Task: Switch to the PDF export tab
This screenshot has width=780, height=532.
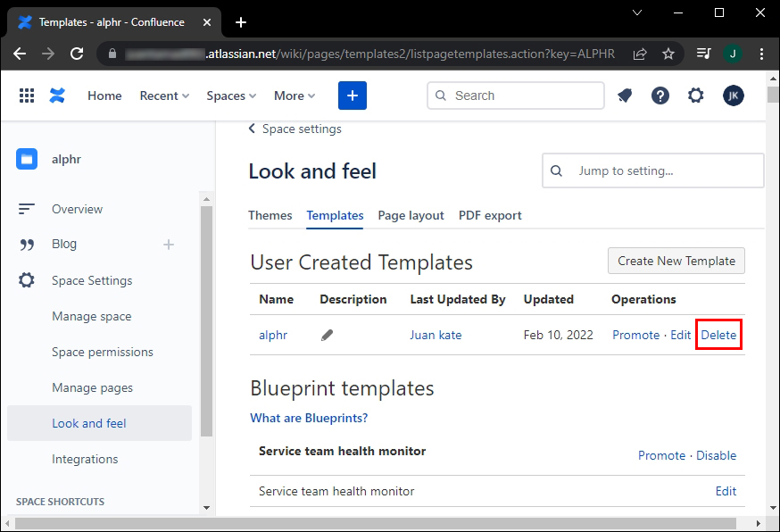Action: click(490, 215)
